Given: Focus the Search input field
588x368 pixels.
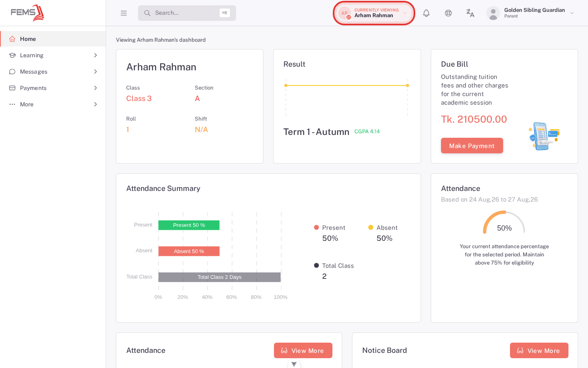Looking at the screenshot, I should (187, 13).
